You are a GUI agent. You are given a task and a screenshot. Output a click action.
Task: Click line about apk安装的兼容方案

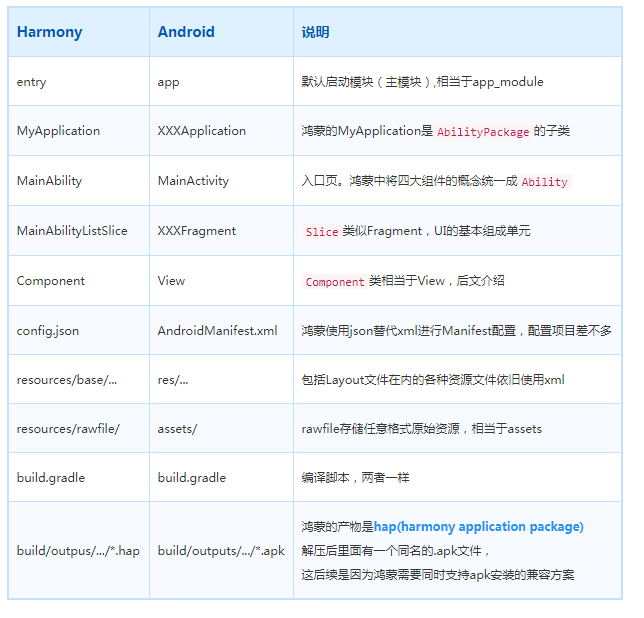pos(438,575)
